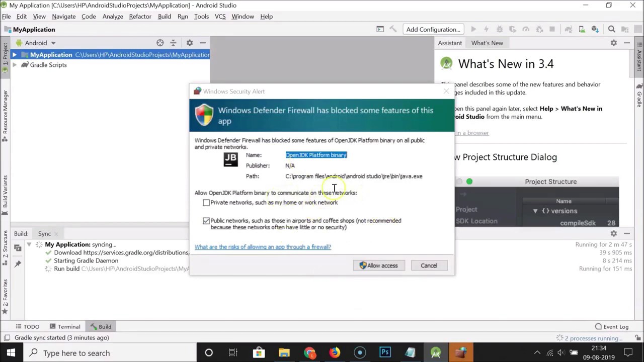Click the Select Run/Debug target window icon
The width and height of the screenshot is (644, 362).
point(380,29)
